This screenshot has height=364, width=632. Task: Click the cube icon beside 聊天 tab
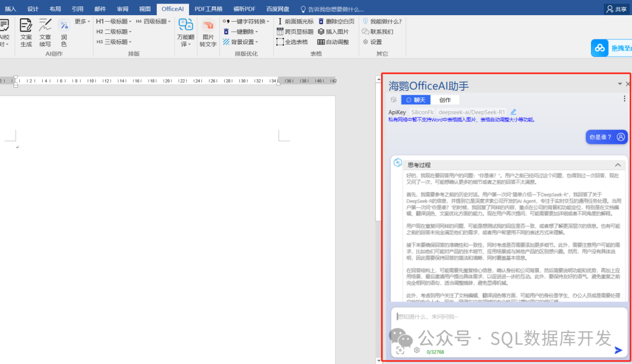(394, 99)
